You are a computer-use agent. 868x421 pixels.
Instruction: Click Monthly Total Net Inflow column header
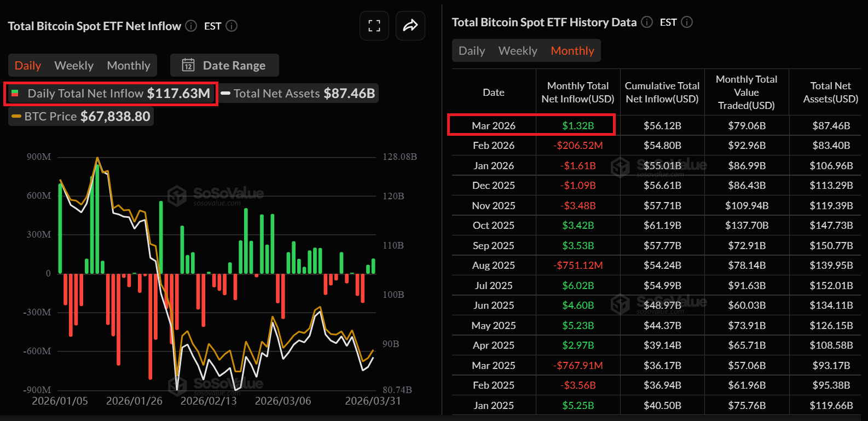(578, 93)
